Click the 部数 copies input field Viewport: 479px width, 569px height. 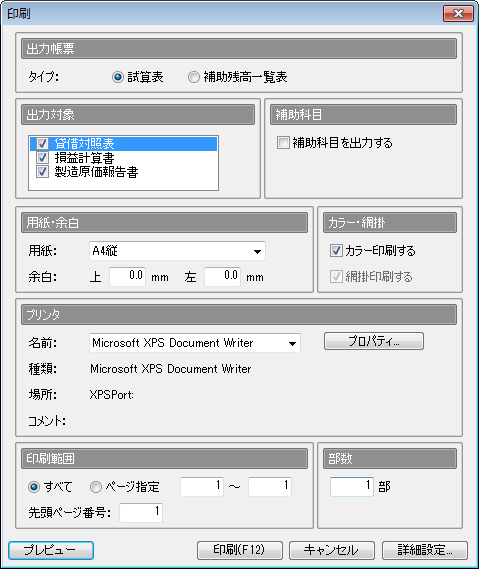coord(352,486)
